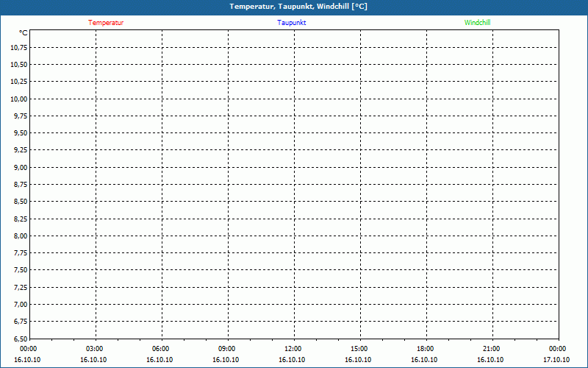Click the 8,25 y-axis value
This screenshot has height=368, width=588.
21,219
